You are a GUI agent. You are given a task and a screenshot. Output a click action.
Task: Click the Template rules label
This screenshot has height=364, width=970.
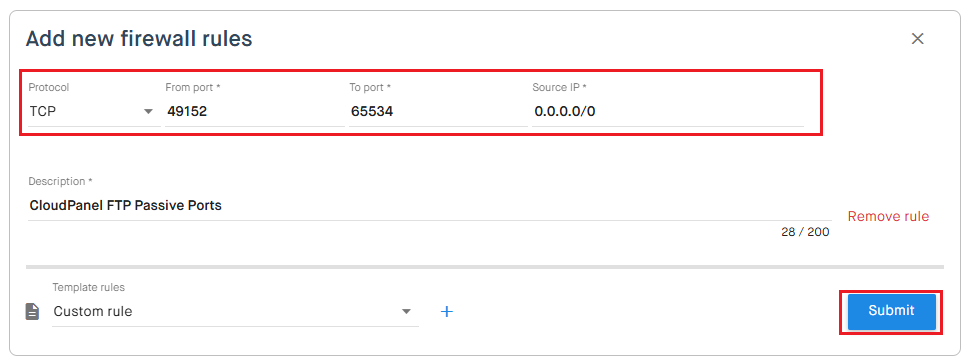click(88, 287)
